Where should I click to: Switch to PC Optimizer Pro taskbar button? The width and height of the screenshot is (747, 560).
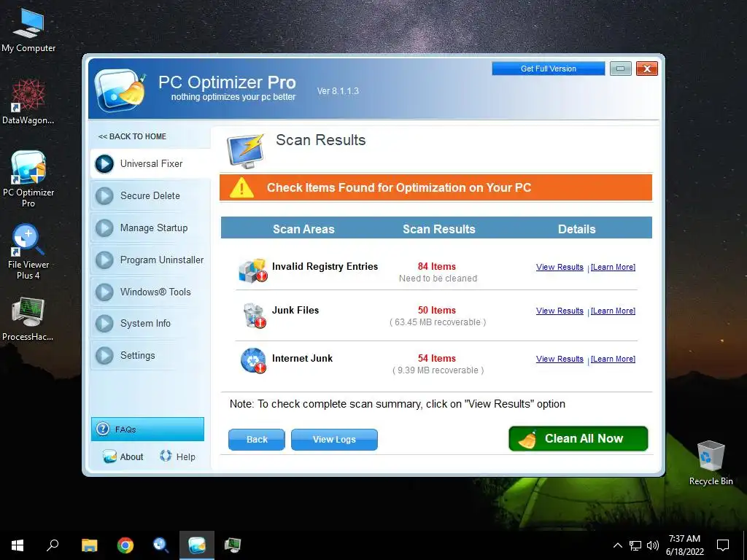click(x=197, y=545)
